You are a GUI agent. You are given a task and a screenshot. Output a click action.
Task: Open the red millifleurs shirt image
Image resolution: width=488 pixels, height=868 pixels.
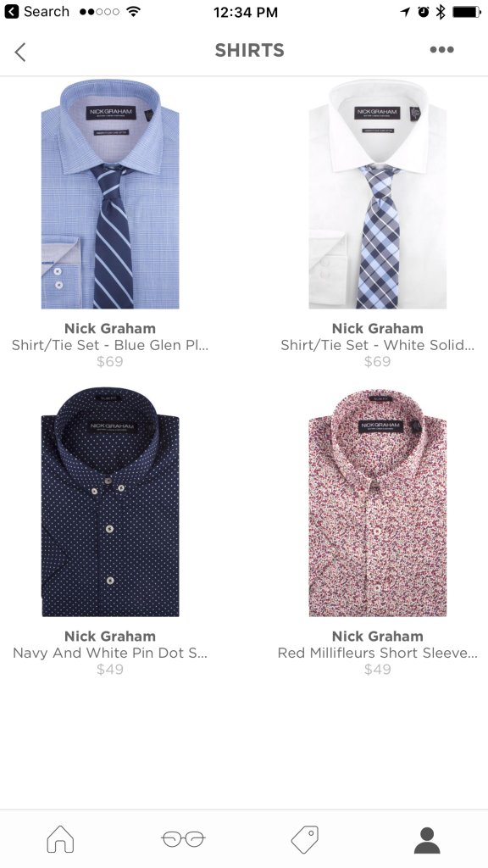tap(377, 502)
